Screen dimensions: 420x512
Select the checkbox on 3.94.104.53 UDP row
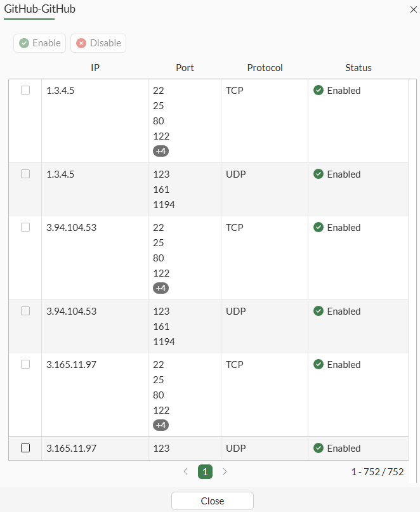click(x=25, y=310)
